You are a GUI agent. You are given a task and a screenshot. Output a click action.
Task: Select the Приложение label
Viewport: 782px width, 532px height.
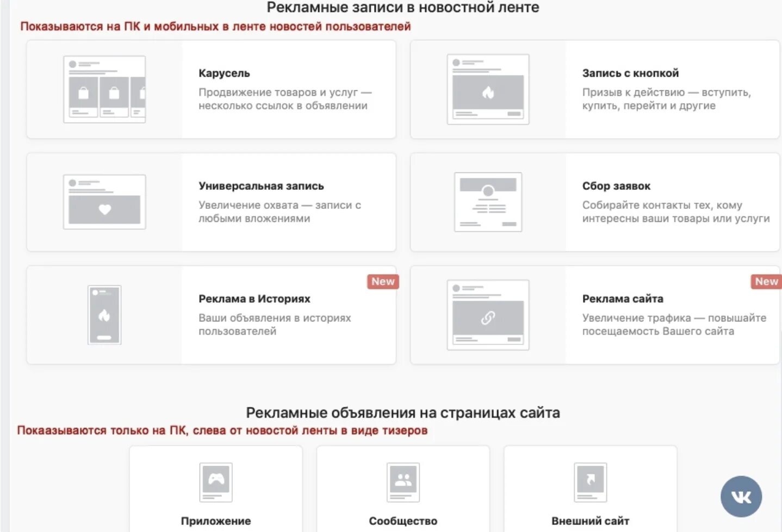216,521
